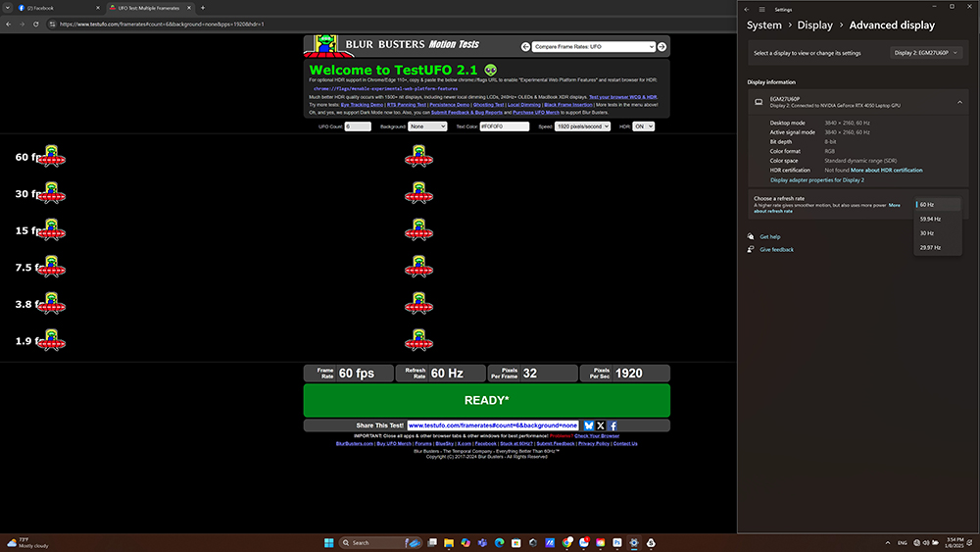Open the BlurBusters.com footer link
Image resolution: width=980 pixels, height=552 pixels.
click(355, 444)
